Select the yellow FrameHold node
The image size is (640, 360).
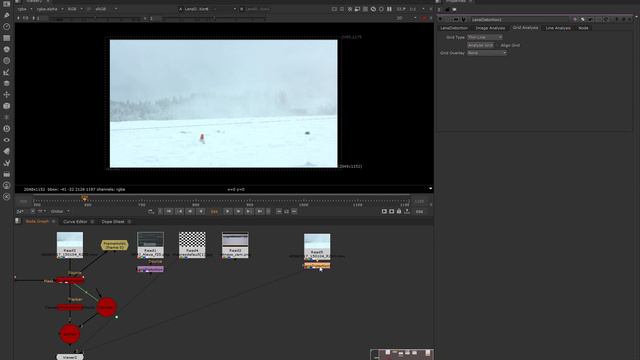(x=114, y=245)
